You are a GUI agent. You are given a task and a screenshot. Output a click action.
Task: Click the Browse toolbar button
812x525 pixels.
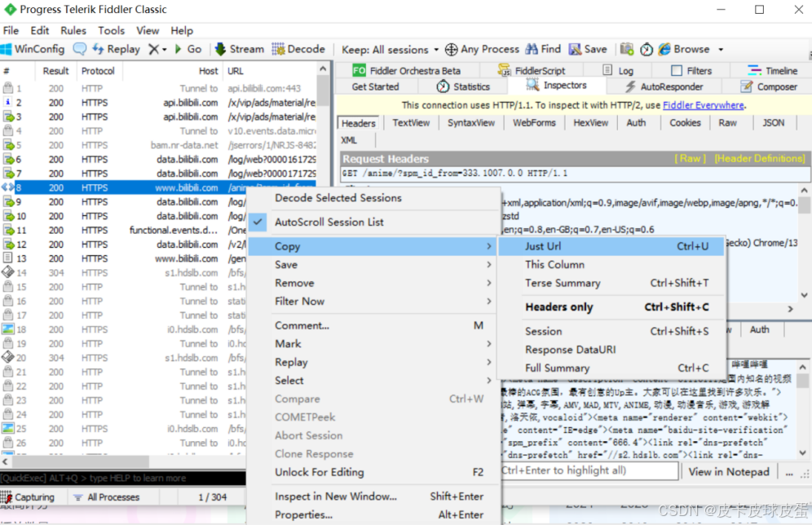coord(683,49)
